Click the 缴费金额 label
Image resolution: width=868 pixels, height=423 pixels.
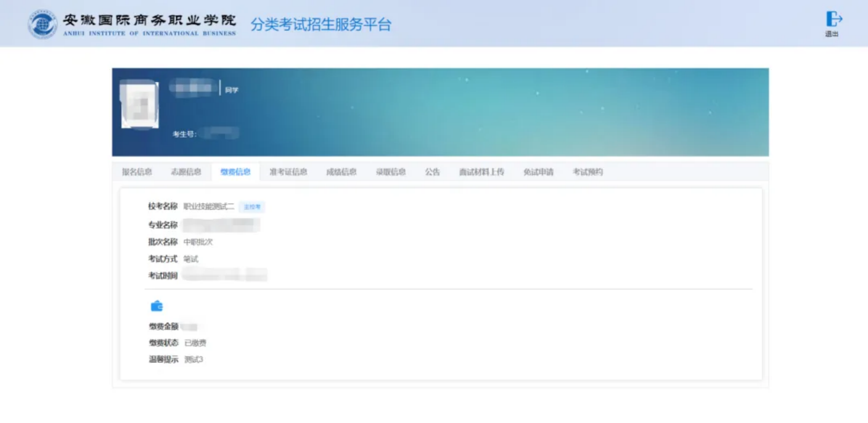tap(163, 326)
